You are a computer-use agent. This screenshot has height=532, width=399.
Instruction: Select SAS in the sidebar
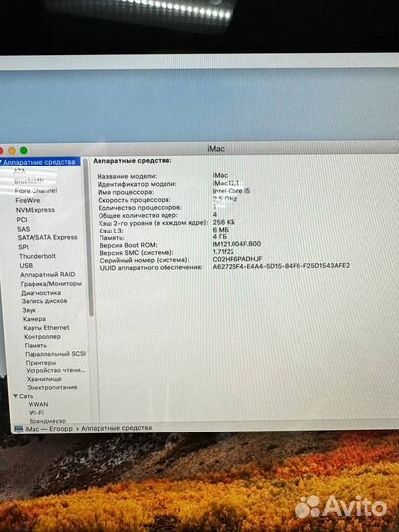24,229
